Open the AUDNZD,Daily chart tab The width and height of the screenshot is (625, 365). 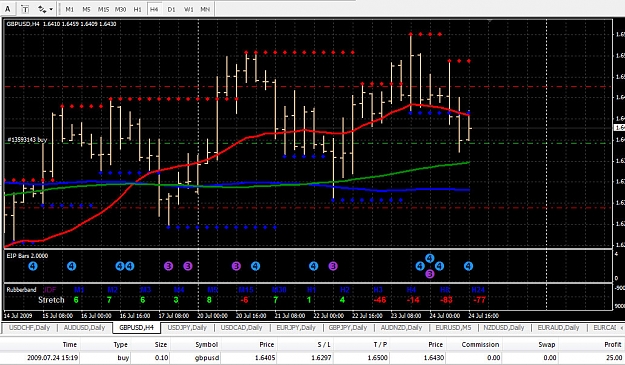(401, 328)
